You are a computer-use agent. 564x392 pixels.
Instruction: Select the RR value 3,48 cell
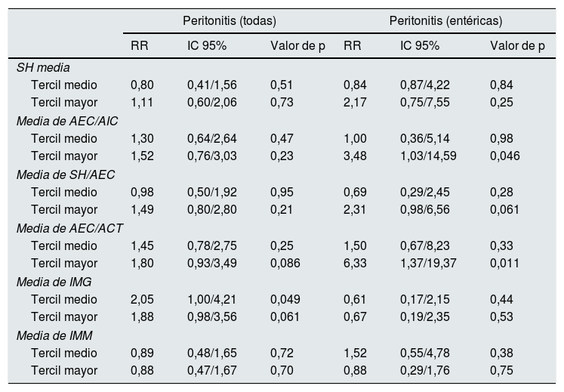coord(354,156)
